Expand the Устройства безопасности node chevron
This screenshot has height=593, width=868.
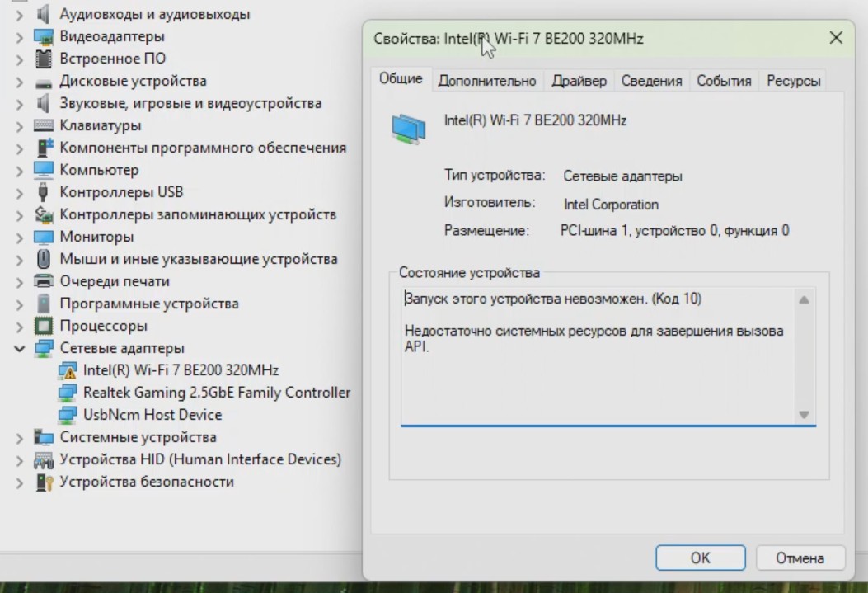pyautogui.click(x=20, y=482)
